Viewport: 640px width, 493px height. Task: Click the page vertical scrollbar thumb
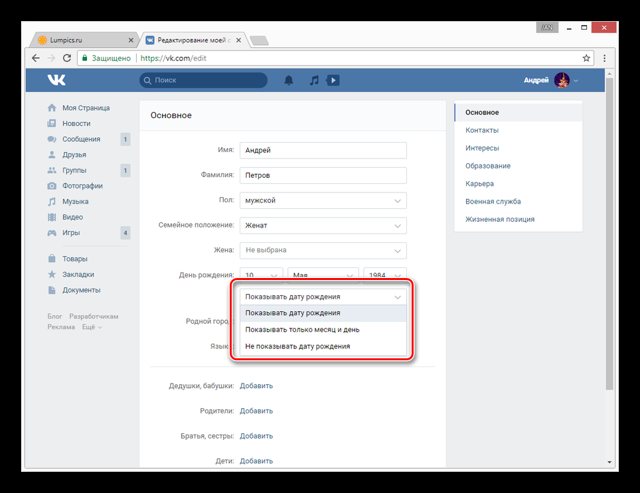point(609,233)
